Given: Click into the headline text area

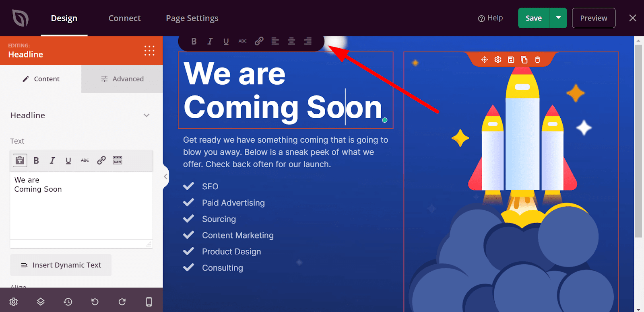Looking at the screenshot, I should click(x=81, y=206).
